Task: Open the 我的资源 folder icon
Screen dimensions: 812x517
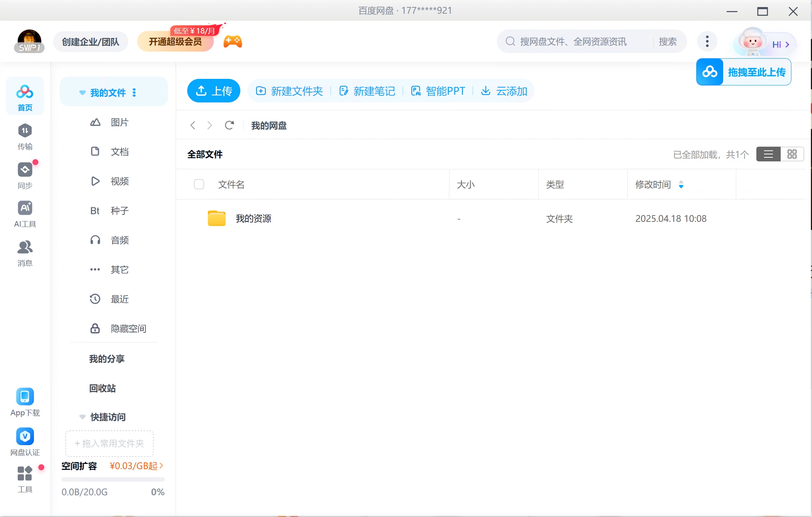Action: tap(217, 218)
